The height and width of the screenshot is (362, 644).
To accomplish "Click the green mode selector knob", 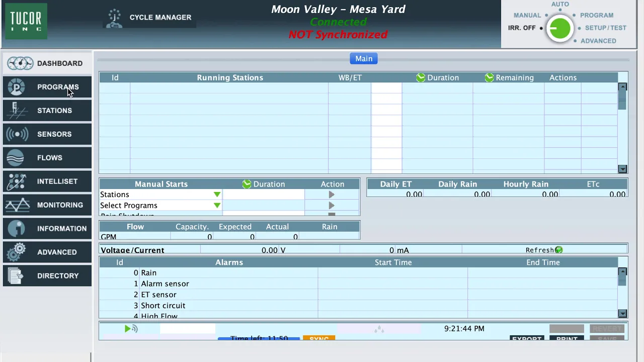I will coord(559,29).
